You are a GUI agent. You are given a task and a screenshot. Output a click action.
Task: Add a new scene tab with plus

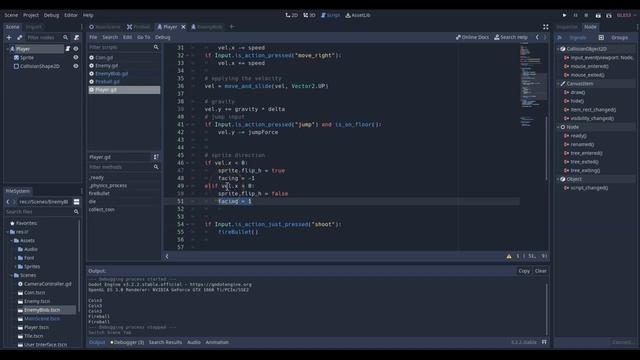click(x=232, y=27)
